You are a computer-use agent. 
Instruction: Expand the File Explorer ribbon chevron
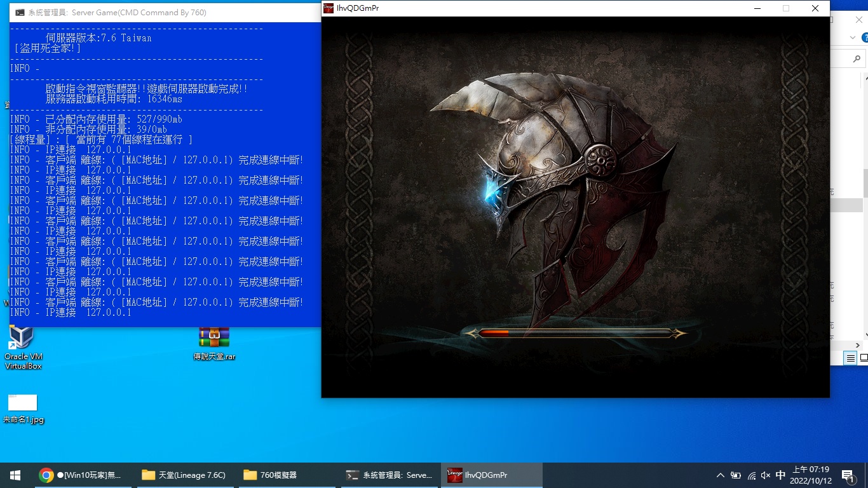[x=853, y=38]
